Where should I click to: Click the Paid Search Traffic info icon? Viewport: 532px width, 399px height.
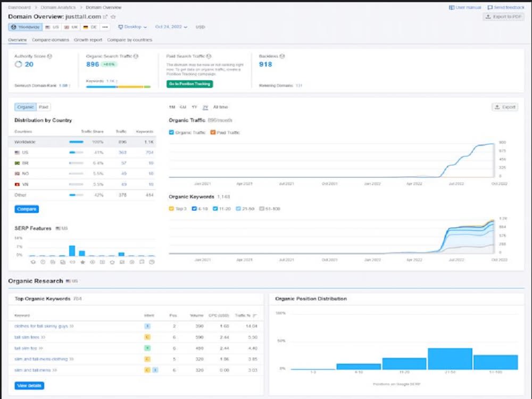(209, 56)
